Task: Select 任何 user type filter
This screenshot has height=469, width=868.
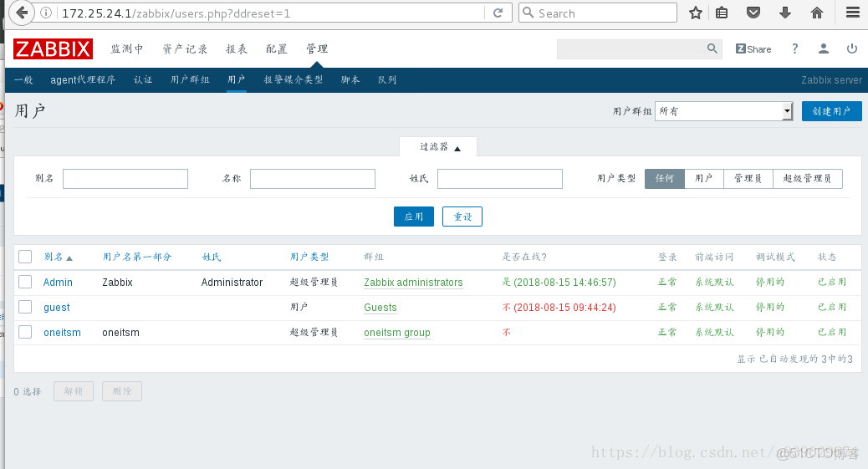Action: pos(665,178)
